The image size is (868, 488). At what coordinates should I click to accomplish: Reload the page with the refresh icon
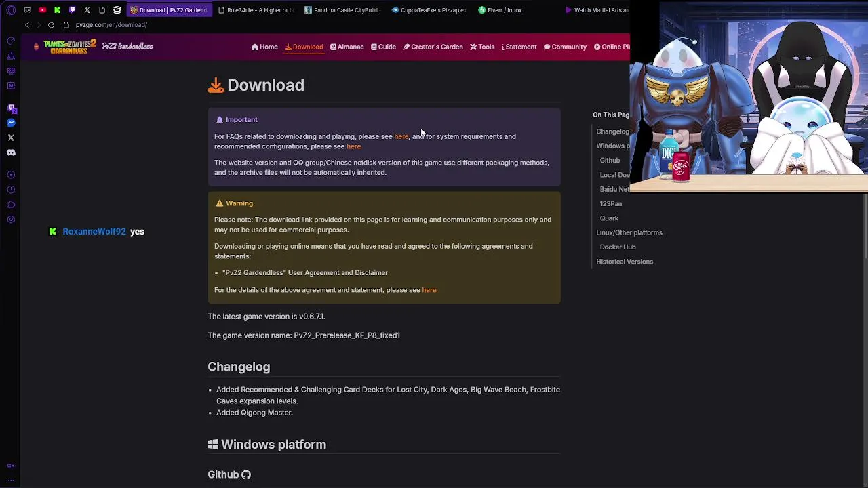point(51,25)
